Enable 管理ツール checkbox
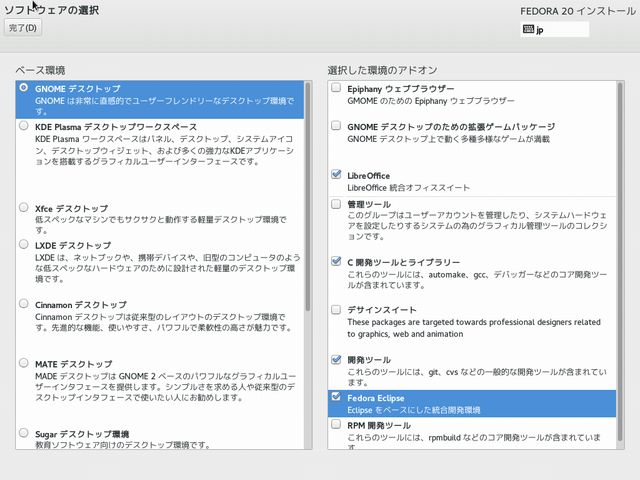Viewport: 640px width, 480px height. click(x=336, y=203)
